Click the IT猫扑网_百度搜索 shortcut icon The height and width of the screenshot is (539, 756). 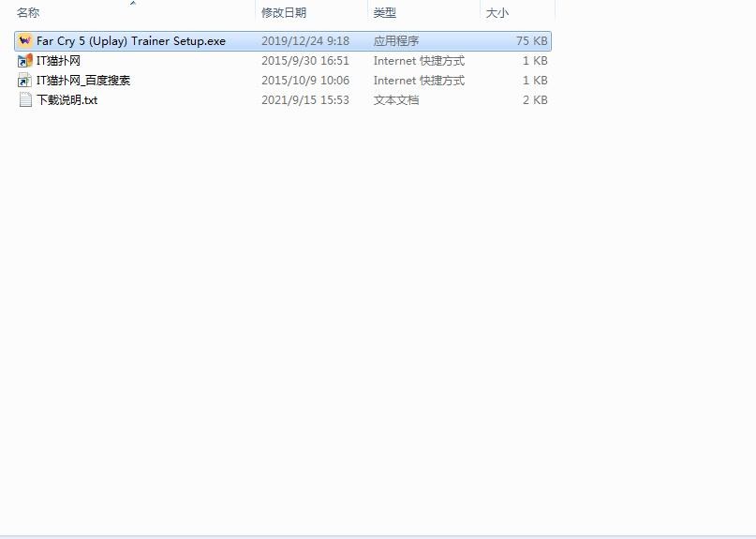(25, 81)
